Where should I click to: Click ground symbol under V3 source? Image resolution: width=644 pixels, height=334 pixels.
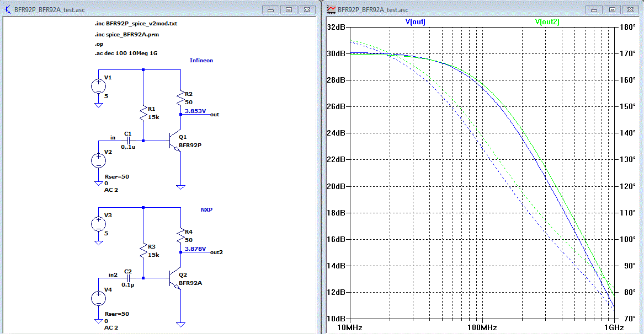99,243
